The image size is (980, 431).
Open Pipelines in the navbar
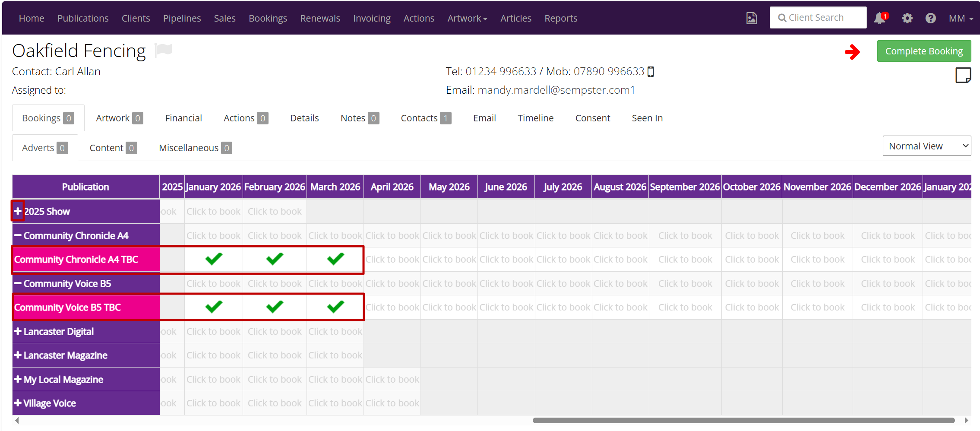click(x=182, y=18)
